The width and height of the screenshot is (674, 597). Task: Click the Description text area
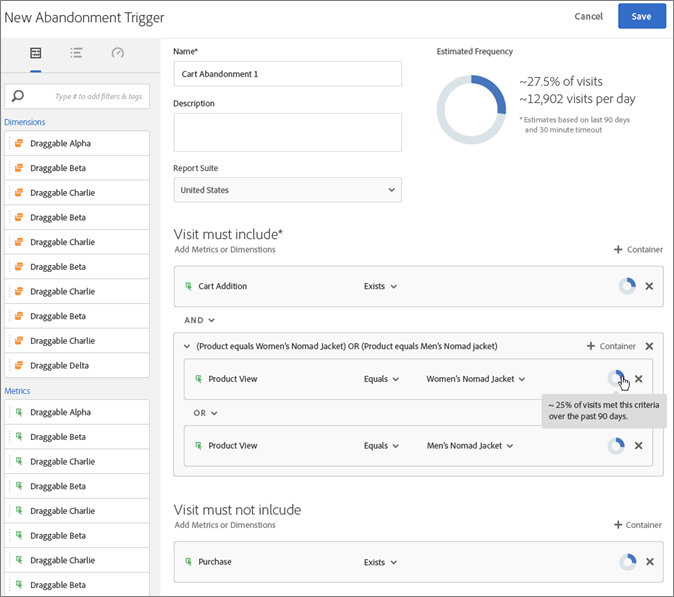(288, 132)
